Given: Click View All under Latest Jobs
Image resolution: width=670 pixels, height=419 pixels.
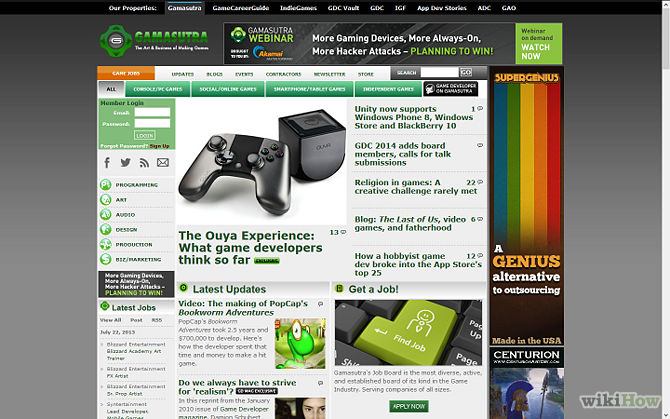Looking at the screenshot, I should [111, 320].
